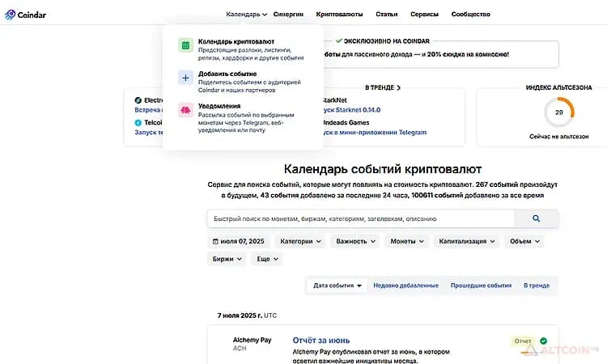
Task: Switch to Недавно добавленные tab
Action: click(x=405, y=286)
